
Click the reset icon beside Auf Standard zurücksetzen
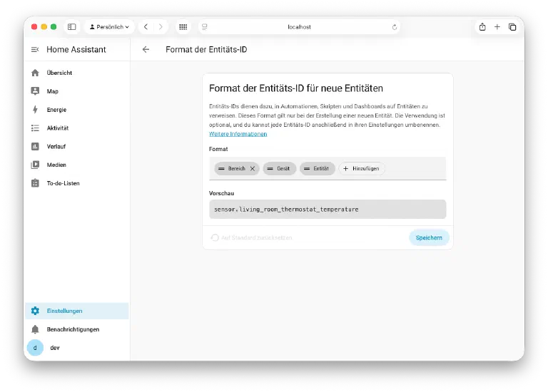point(215,238)
